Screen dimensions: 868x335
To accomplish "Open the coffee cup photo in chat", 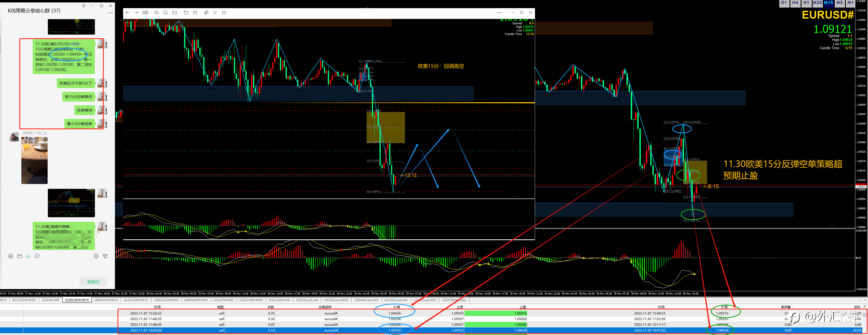I will [34, 160].
